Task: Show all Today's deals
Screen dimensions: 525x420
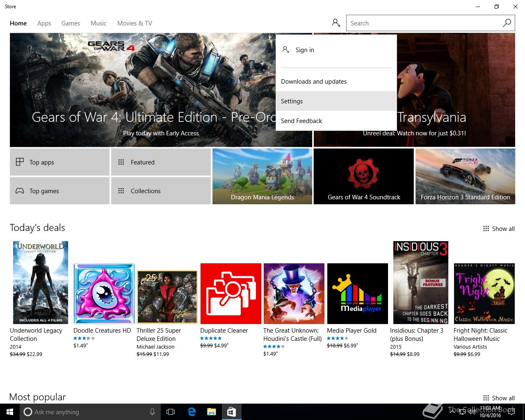Action: point(499,229)
